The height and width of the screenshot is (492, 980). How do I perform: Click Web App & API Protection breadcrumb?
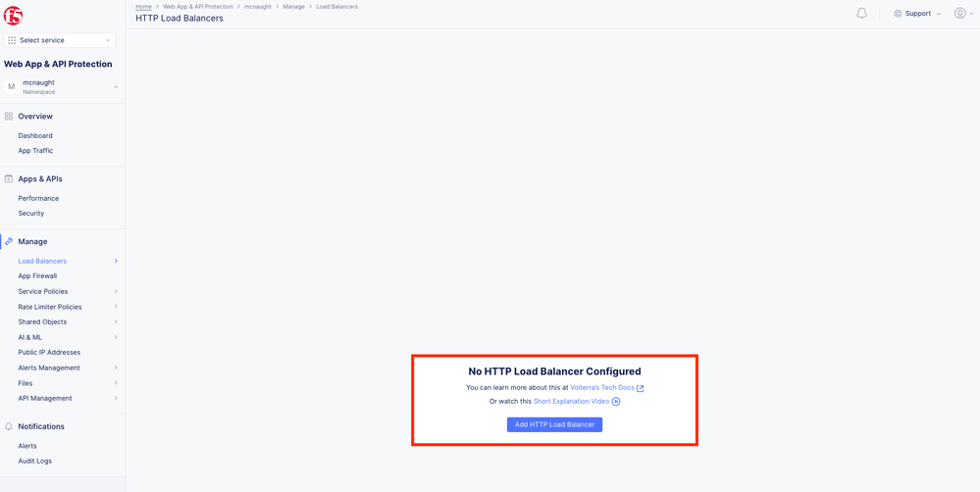click(198, 6)
